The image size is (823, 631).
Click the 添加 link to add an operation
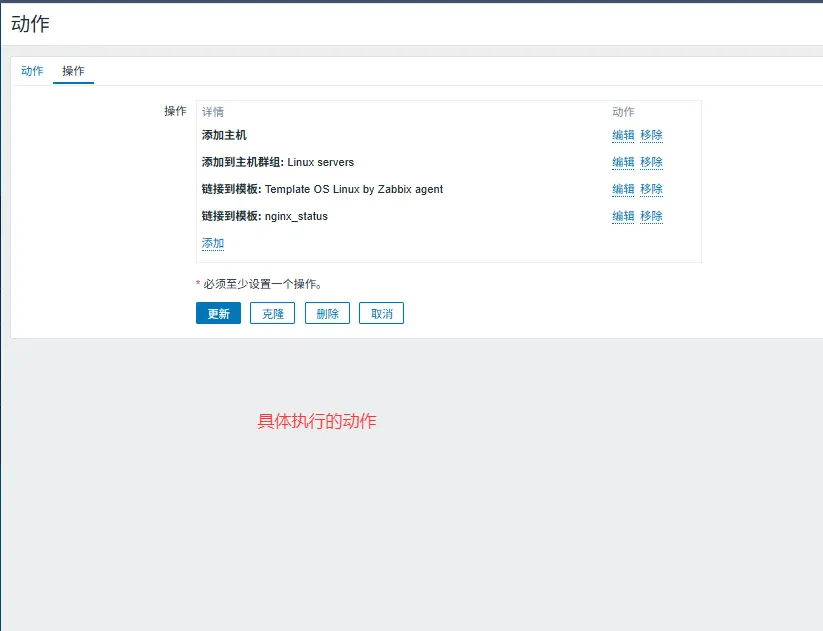point(213,243)
